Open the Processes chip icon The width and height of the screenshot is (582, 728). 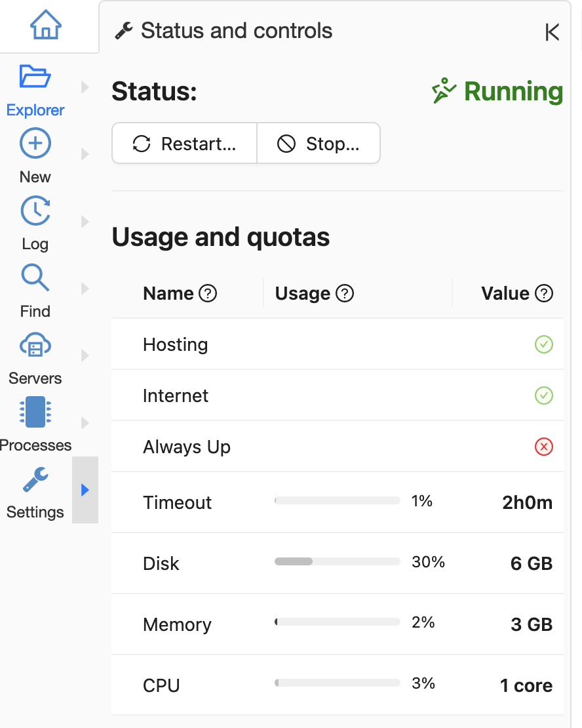tap(35, 413)
